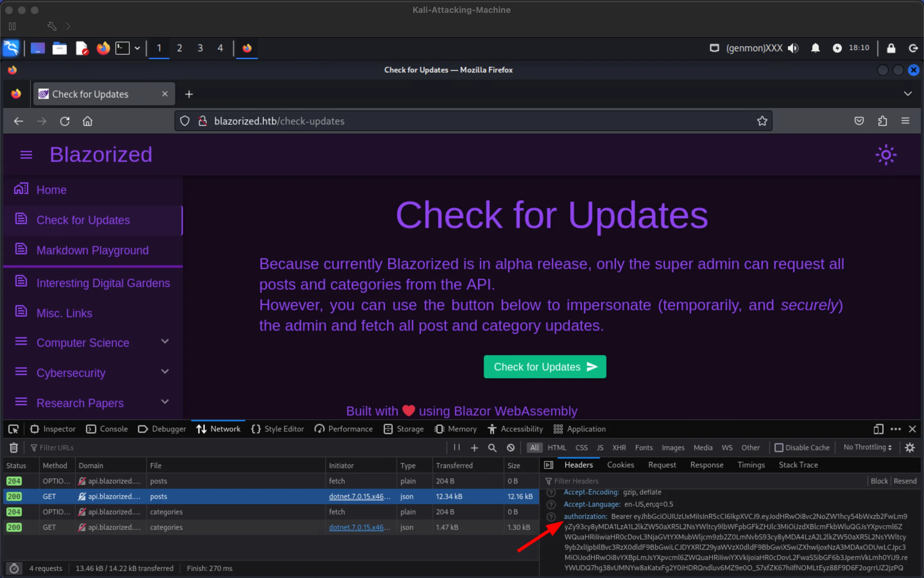This screenshot has width=924, height=578.
Task: Open the list all tabs dropdown
Action: coord(908,94)
